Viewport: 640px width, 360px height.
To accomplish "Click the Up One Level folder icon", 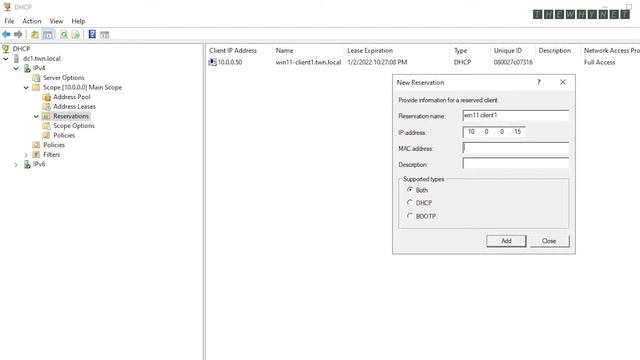I will 35,35.
